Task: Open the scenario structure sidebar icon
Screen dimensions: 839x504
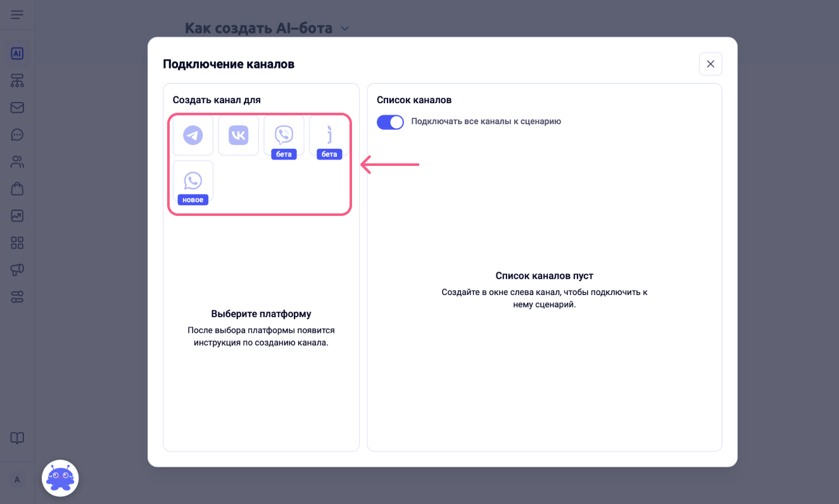Action: (x=17, y=80)
